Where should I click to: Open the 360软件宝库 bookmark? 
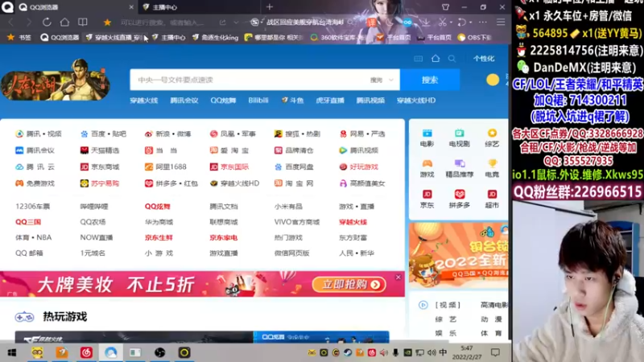point(337,37)
